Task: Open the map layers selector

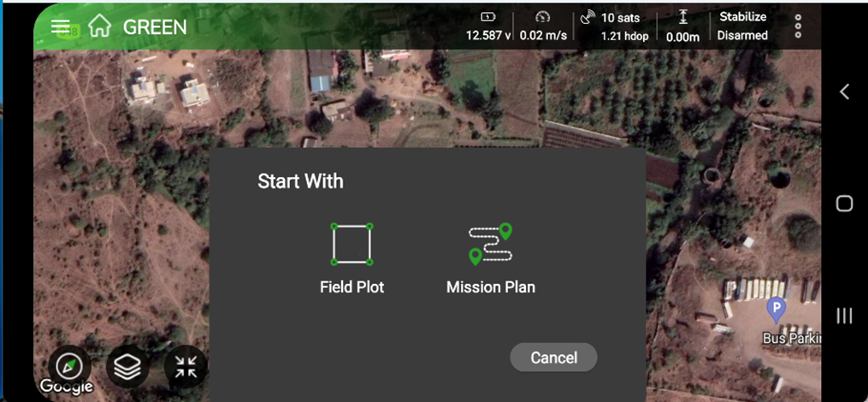Action: [128, 366]
